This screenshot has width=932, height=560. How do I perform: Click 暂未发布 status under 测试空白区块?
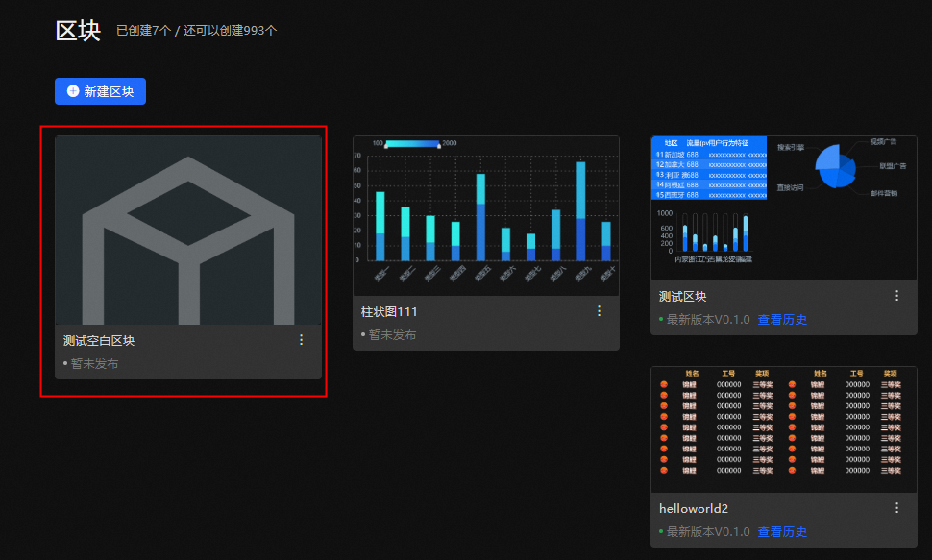tap(94, 364)
